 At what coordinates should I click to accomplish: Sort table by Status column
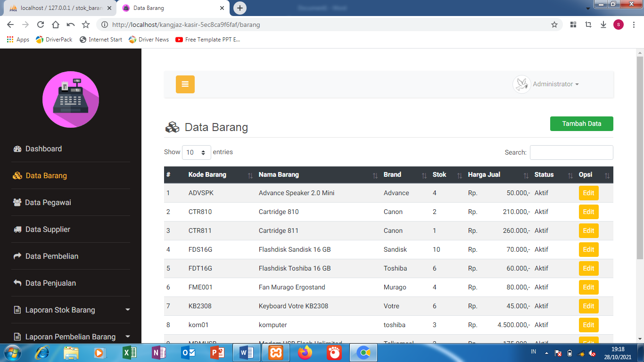click(554, 175)
